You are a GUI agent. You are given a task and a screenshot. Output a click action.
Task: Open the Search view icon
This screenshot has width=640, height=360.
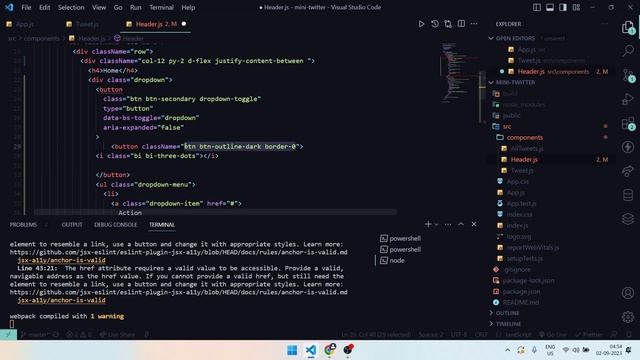[x=628, y=51]
